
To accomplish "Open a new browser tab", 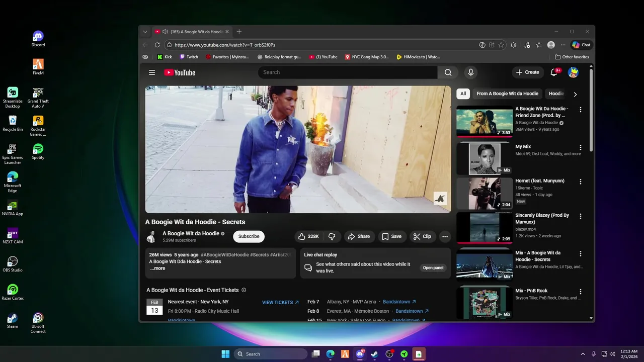I will [x=239, y=32].
